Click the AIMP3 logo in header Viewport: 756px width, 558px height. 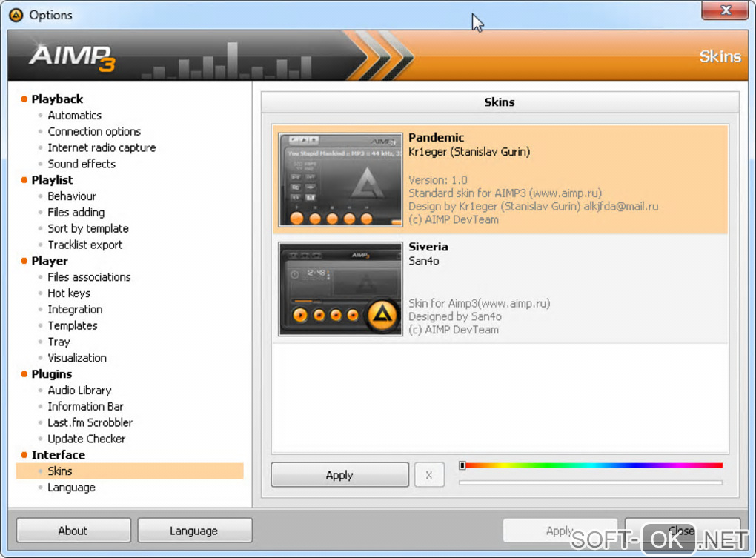(x=73, y=58)
